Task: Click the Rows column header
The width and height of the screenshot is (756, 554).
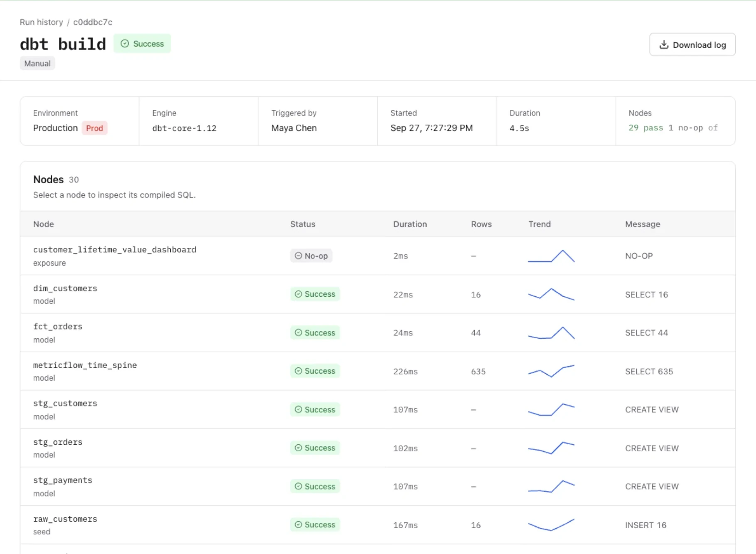Action: point(481,224)
